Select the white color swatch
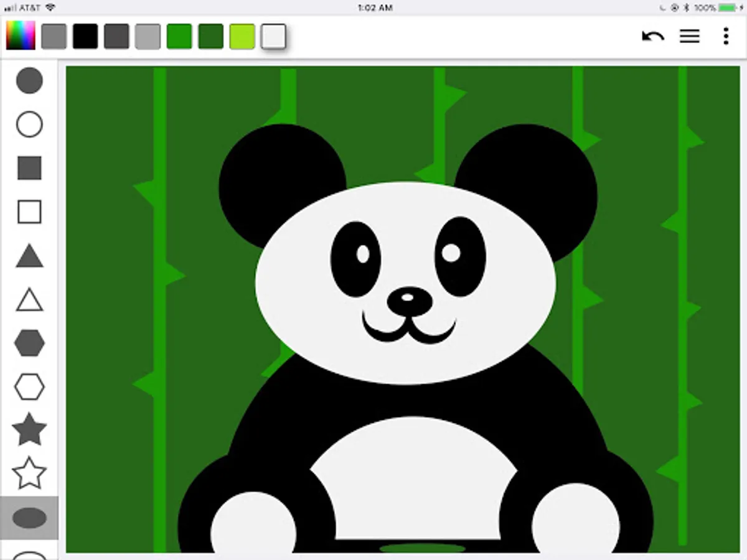The width and height of the screenshot is (747, 560). 273,36
